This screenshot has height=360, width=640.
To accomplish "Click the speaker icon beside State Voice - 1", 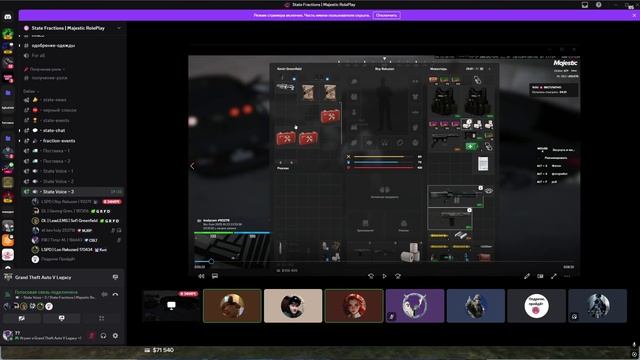I will pyautogui.click(x=27, y=171).
